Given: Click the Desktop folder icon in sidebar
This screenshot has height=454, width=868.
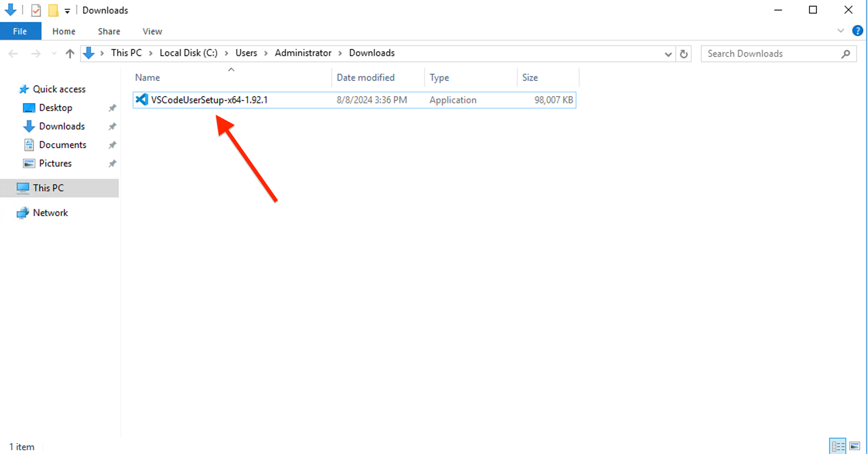Looking at the screenshot, I should pyautogui.click(x=29, y=108).
